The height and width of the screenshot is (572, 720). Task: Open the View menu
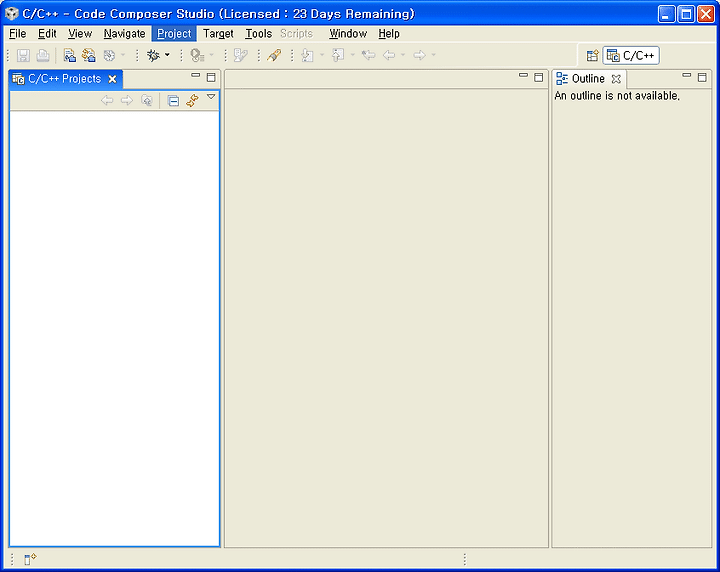point(80,34)
